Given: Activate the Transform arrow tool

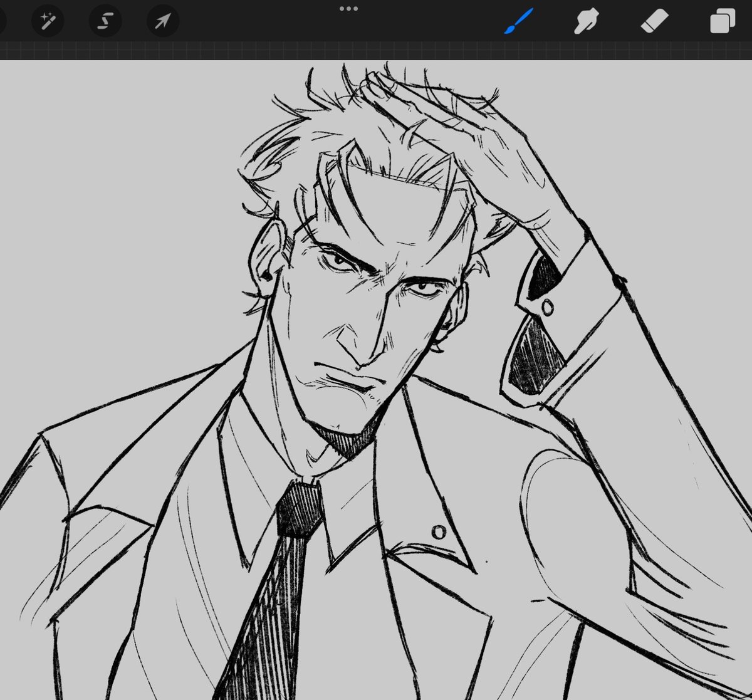Looking at the screenshot, I should 163,22.
